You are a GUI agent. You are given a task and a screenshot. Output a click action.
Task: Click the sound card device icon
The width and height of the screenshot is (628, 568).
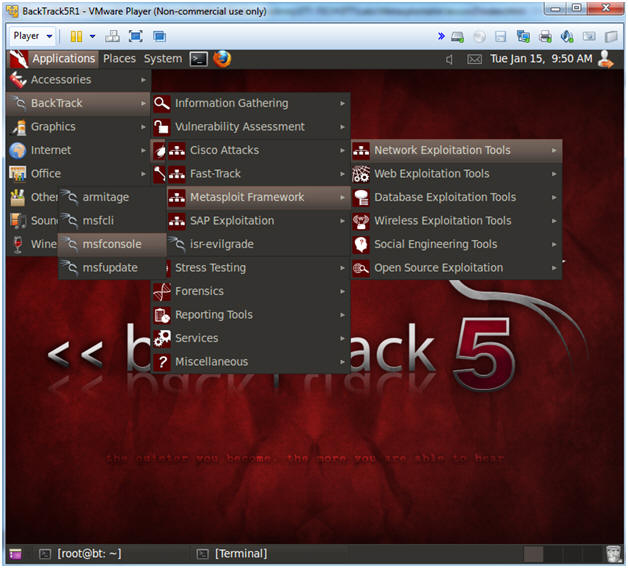click(567, 36)
